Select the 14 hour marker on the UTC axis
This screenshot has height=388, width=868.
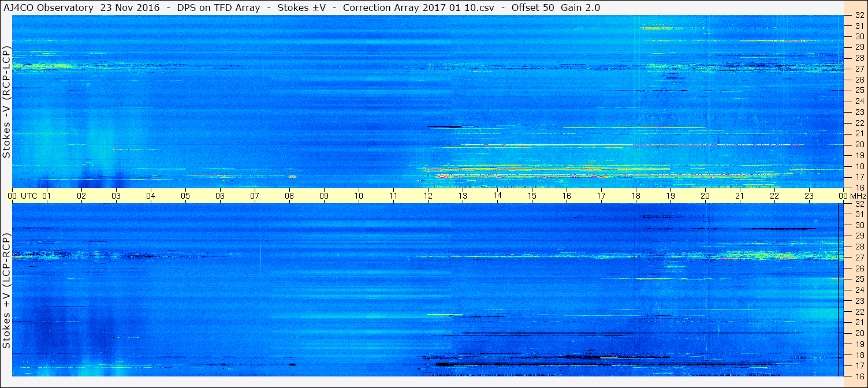[497, 196]
